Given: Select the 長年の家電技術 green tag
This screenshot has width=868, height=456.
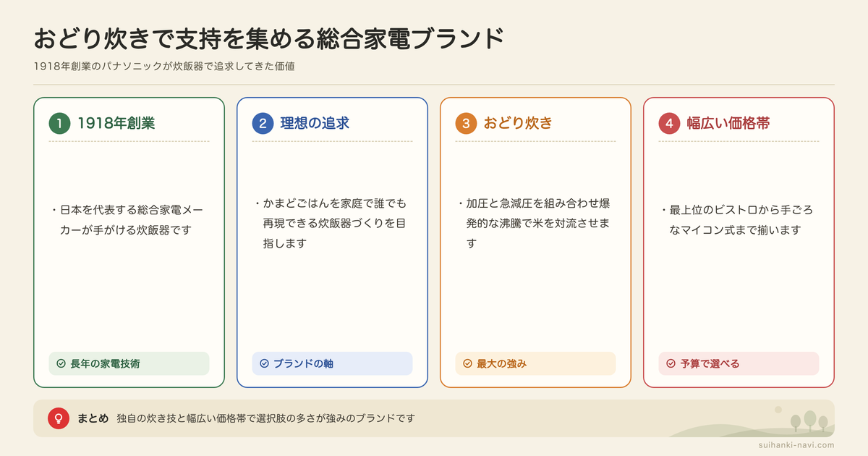Looking at the screenshot, I should (129, 363).
